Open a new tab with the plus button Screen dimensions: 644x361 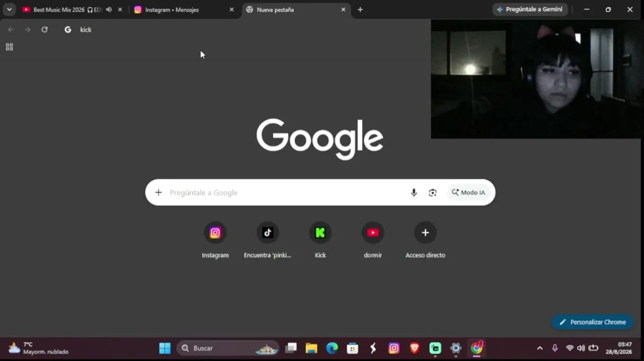pyautogui.click(x=360, y=10)
